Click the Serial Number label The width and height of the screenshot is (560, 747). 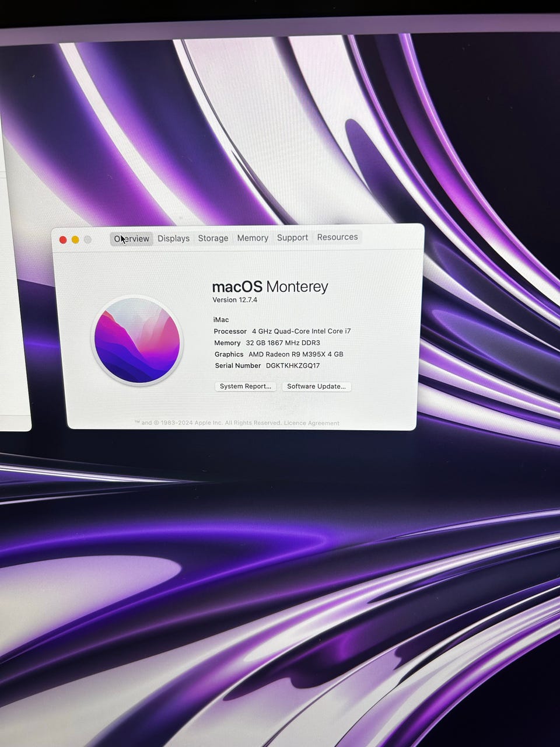coord(238,366)
